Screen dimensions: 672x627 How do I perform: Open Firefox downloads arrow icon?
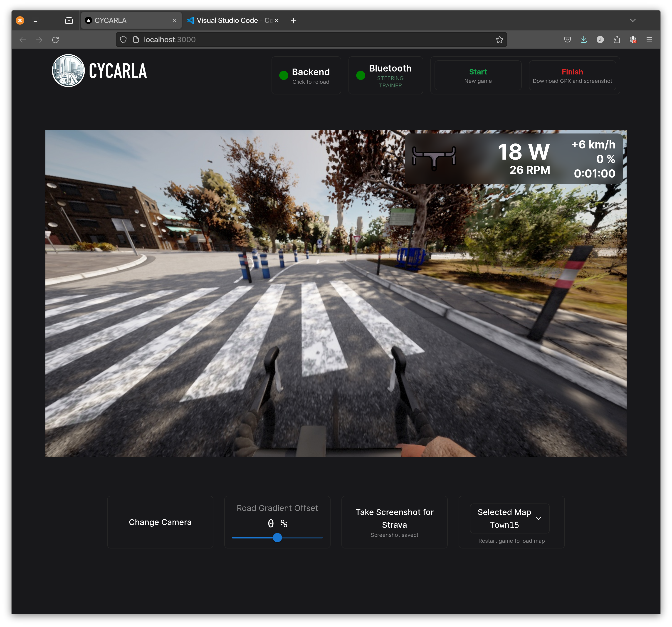point(583,39)
